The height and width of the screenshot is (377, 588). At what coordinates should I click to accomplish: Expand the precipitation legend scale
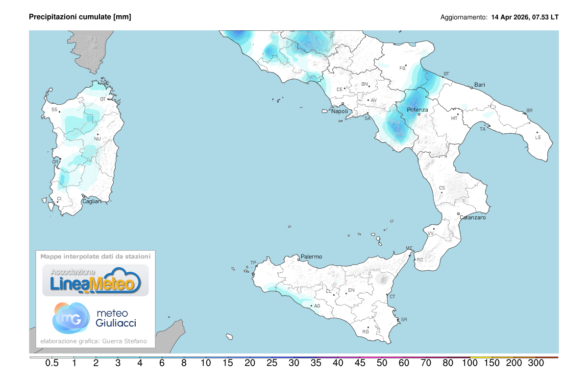tap(294, 359)
